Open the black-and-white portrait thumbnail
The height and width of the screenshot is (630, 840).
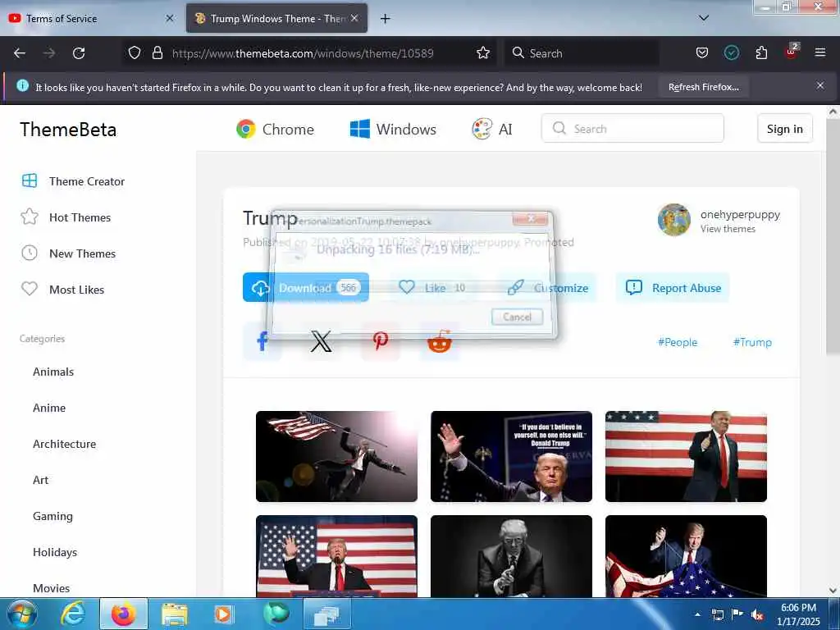pyautogui.click(x=511, y=556)
